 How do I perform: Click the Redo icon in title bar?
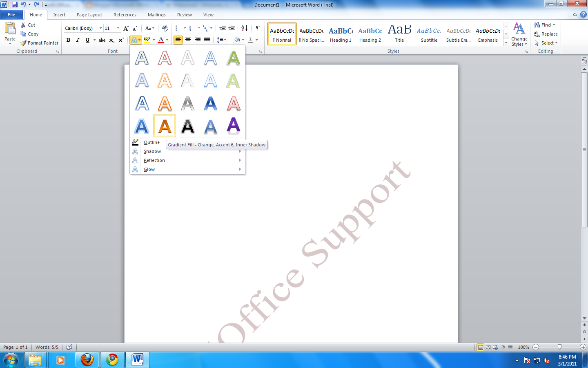[37, 4]
